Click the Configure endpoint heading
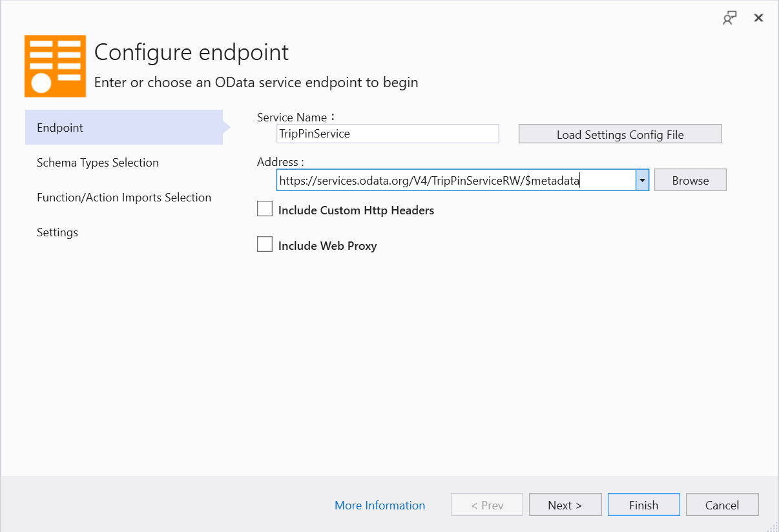The image size is (779, 532). [191, 52]
